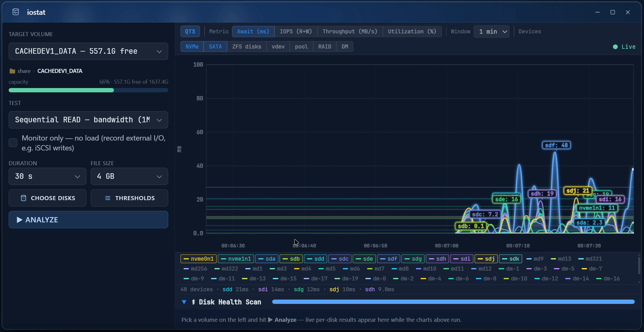Click the sdc: 7.2 chart label
644x332 pixels.
485,214
